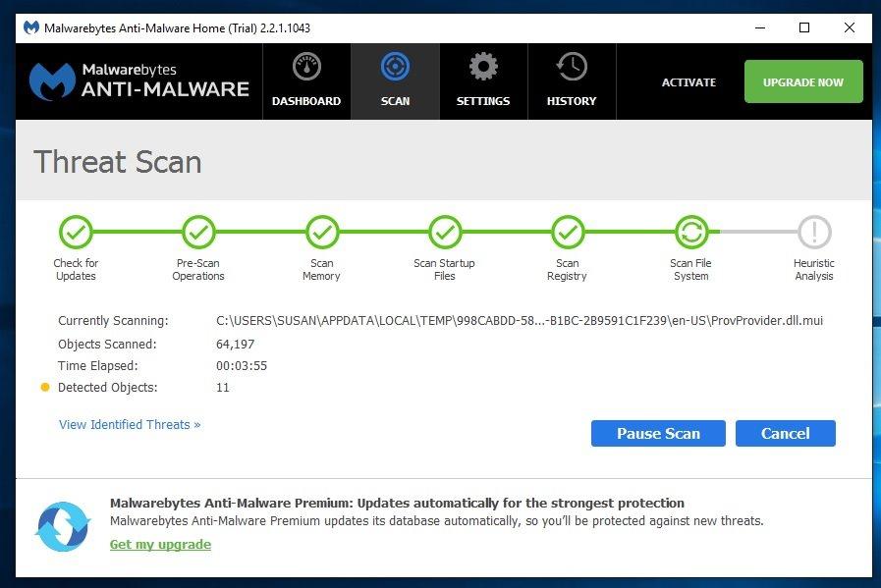Image resolution: width=881 pixels, height=588 pixels.
Task: Switch to the History tab
Action: point(571,99)
